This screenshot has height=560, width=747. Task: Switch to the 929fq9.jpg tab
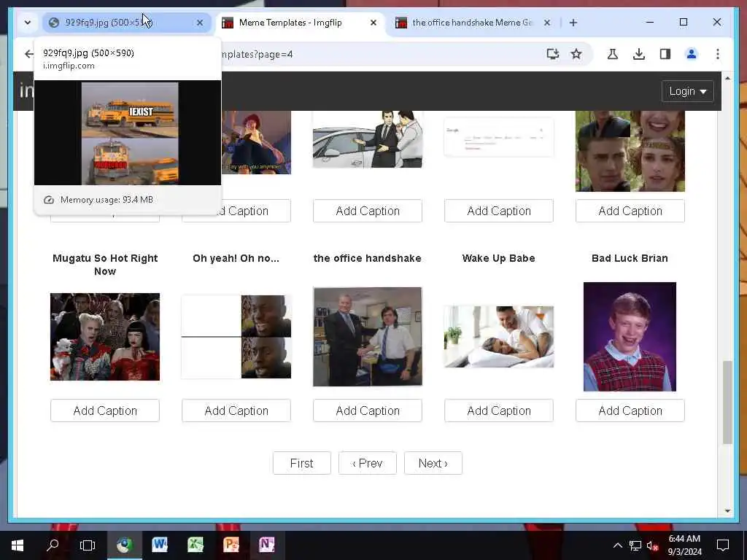point(126,23)
